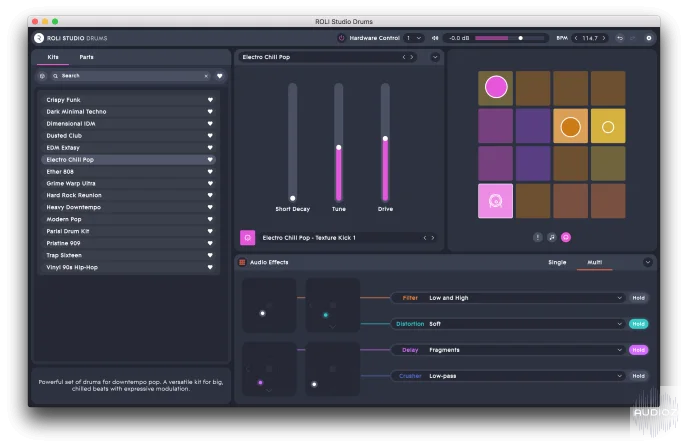688x447 pixels.
Task: Select the EDM Extasy kit
Action: (x=128, y=147)
